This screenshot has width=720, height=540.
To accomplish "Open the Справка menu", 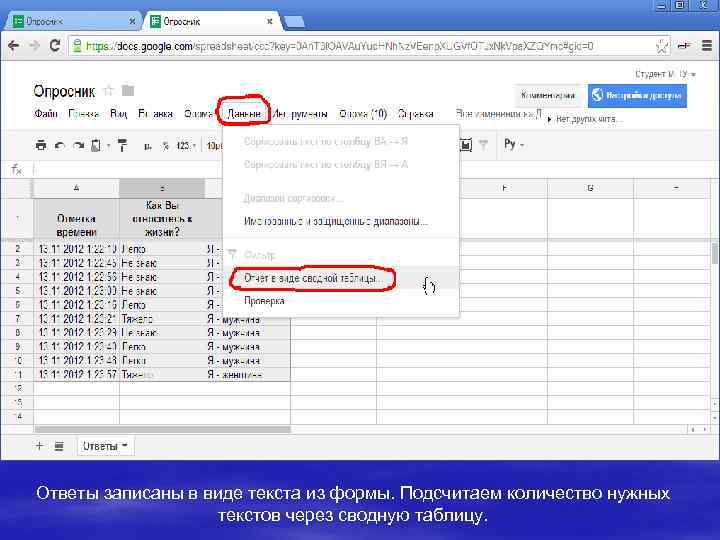I will pos(416,113).
